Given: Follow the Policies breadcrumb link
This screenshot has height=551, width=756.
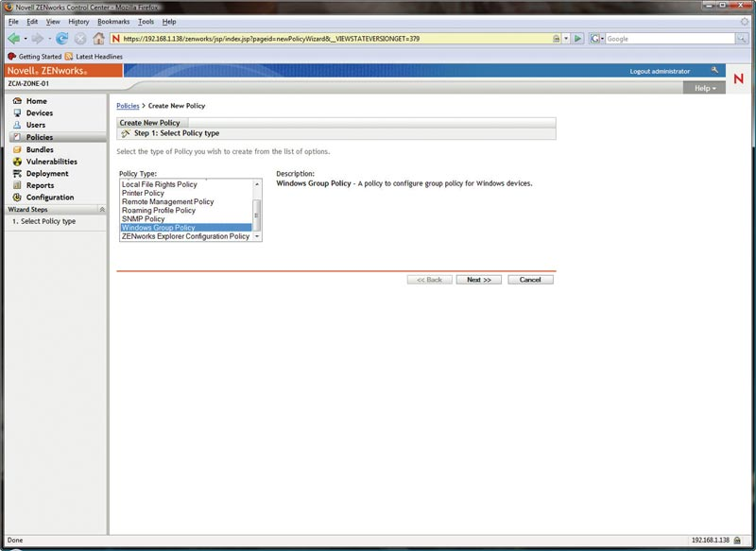Looking at the screenshot, I should tap(128, 106).
